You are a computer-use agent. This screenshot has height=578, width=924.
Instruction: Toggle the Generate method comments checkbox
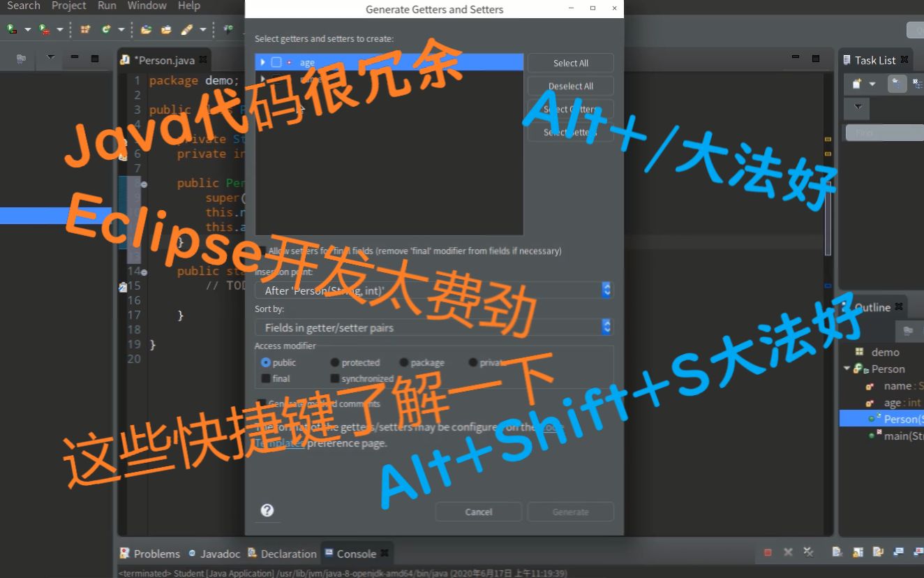click(x=262, y=403)
